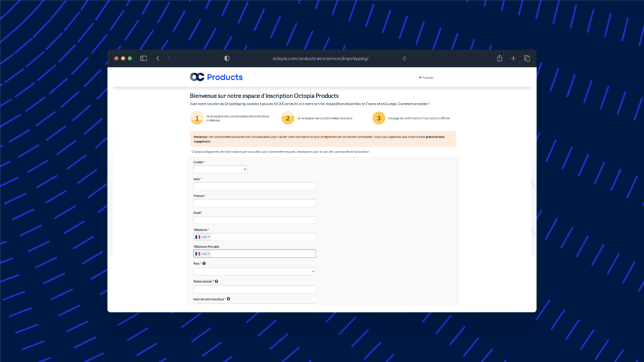Select step 2 bank details circle
The height and width of the screenshot is (362, 644).
pyautogui.click(x=287, y=118)
